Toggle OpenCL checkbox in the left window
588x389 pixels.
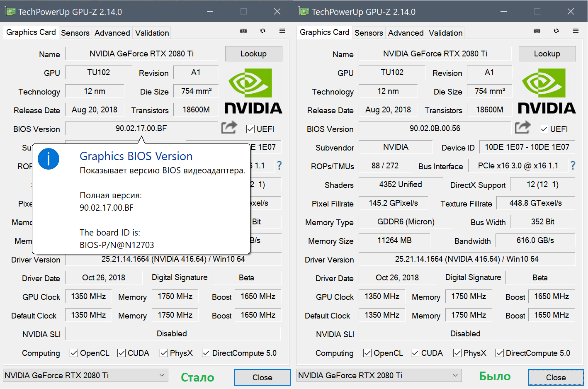[74, 353]
